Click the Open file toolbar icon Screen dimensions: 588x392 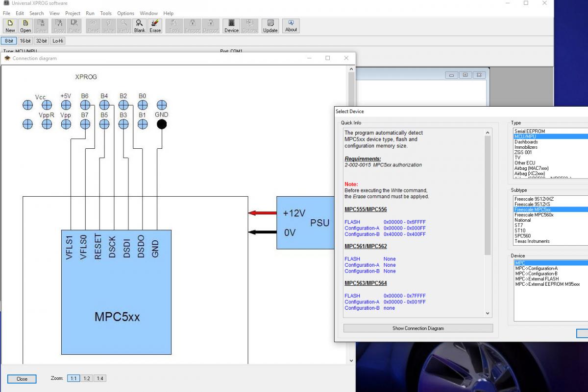(25, 26)
